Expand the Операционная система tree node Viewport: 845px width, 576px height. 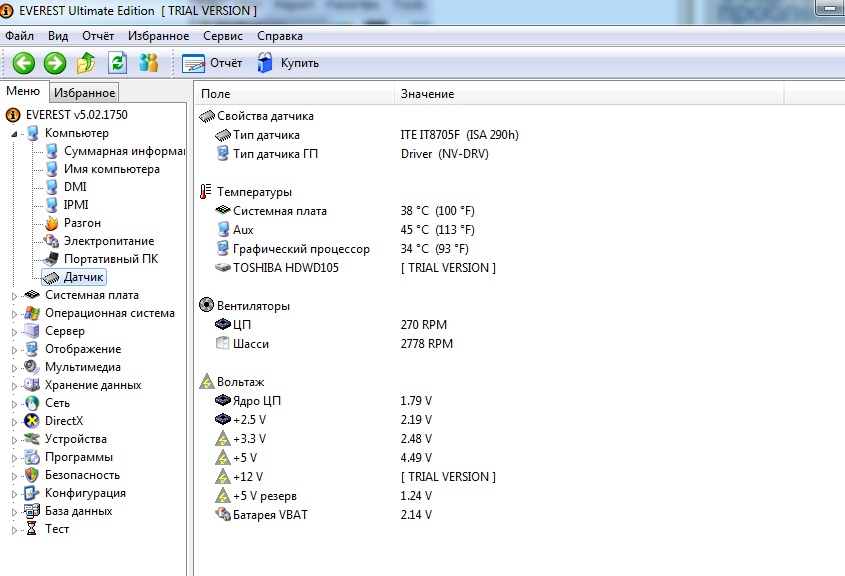(15, 313)
